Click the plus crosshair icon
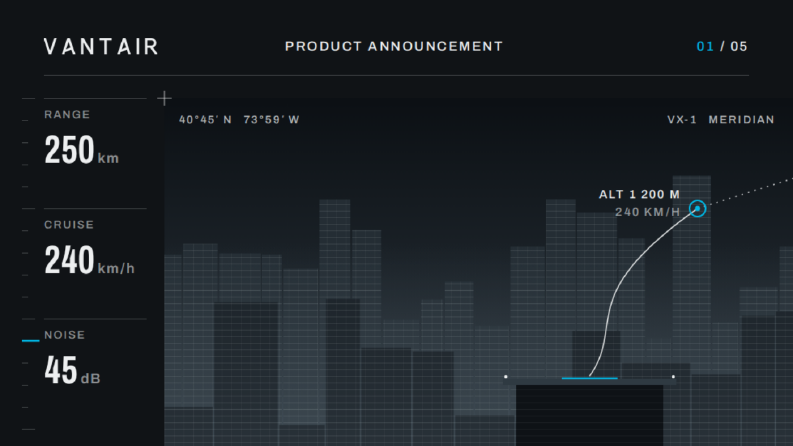Image resolution: width=793 pixels, height=446 pixels. tap(164, 98)
